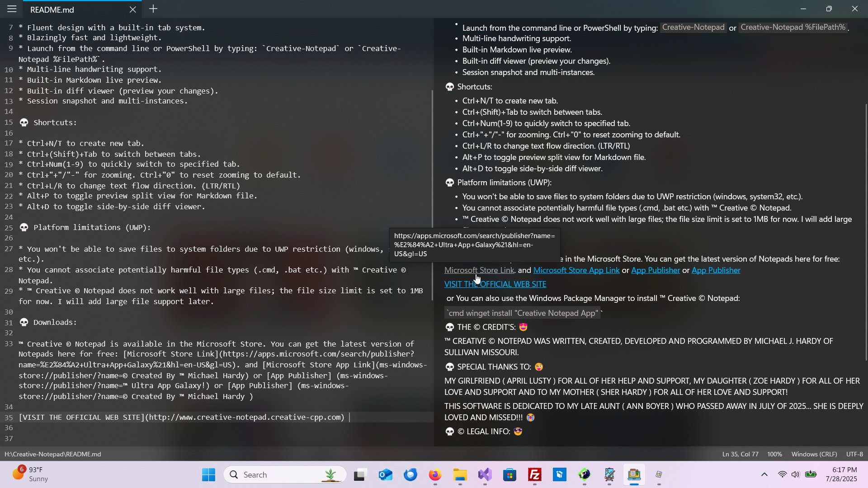The image size is (868, 488).
Task: Open Task View from the taskbar
Action: coord(360,475)
